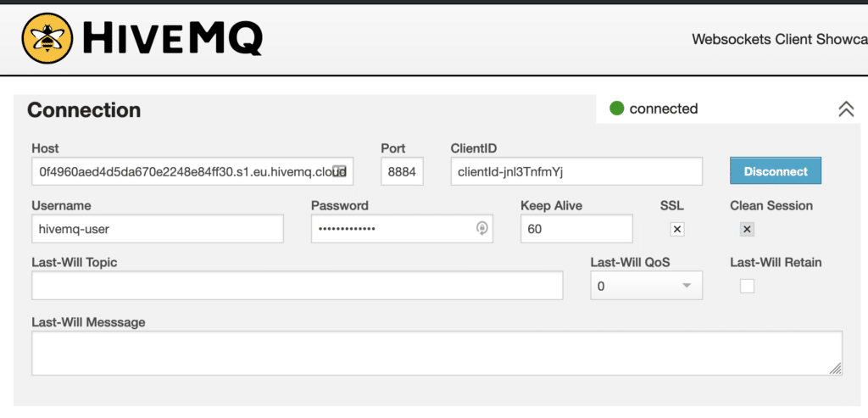Toggle the Clean Session checkbox
The width and height of the screenshot is (868, 418).
pyautogui.click(x=748, y=229)
